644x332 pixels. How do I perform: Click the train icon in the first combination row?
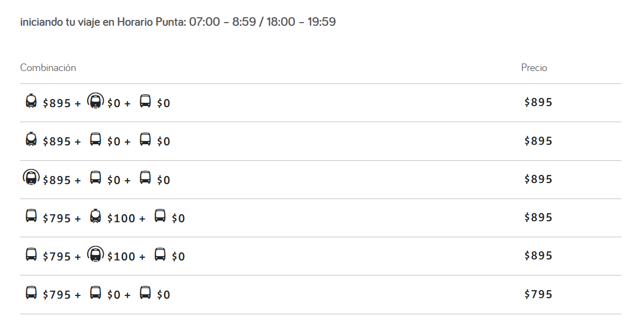pos(31,101)
